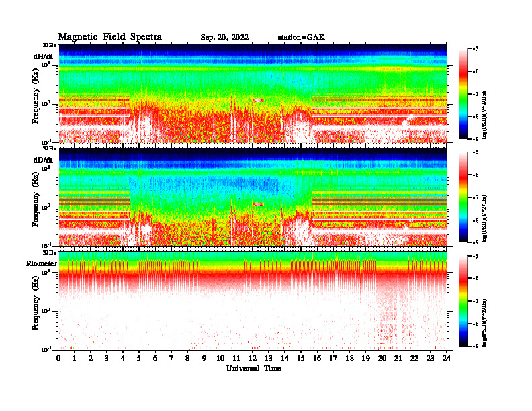Click hour 19 on the Universal Time axis
Screen dimensions: 532x411
pyautogui.click(x=365, y=358)
